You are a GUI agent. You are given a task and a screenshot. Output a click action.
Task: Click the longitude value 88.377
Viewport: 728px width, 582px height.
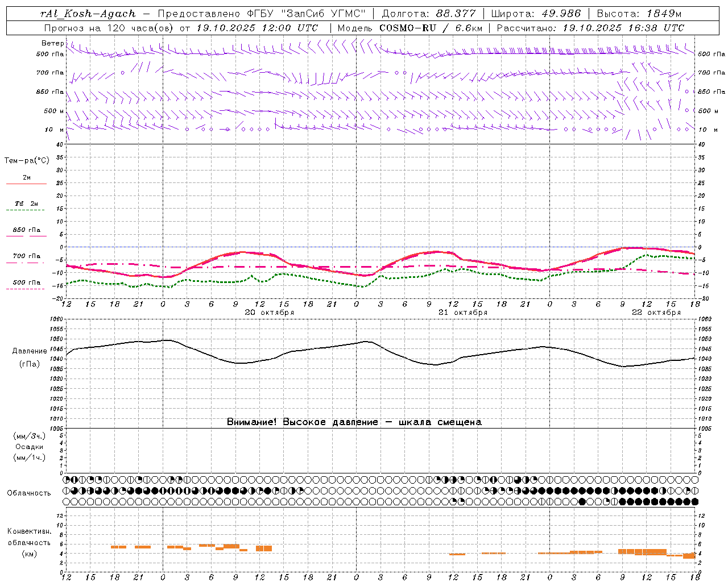tap(456, 14)
